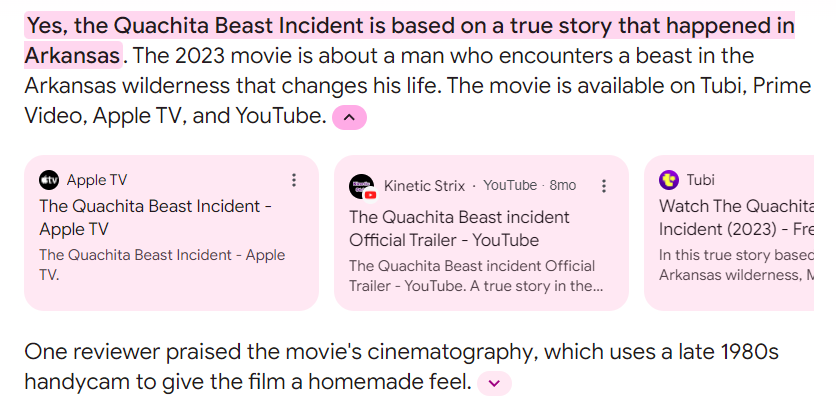Click the Apple TV card description snippet

pyautogui.click(x=162, y=264)
